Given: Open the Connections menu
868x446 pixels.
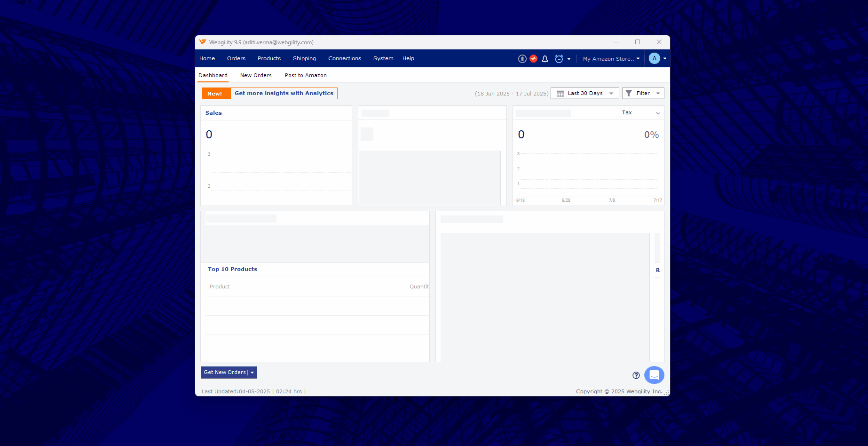Looking at the screenshot, I should 344,58.
